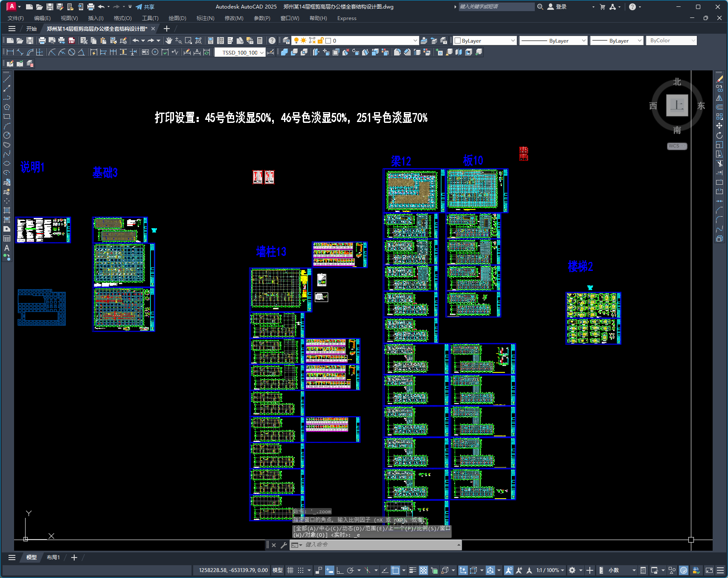Viewport: 728px width, 578px height.
Task: Click the Plot (printer) icon in standard toolbar
Action: click(42, 41)
